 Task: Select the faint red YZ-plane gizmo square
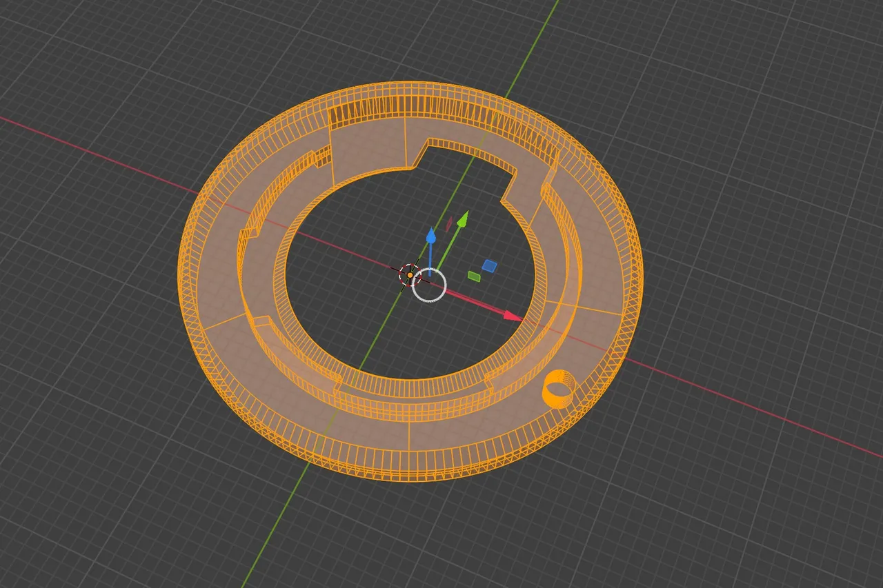[448, 223]
